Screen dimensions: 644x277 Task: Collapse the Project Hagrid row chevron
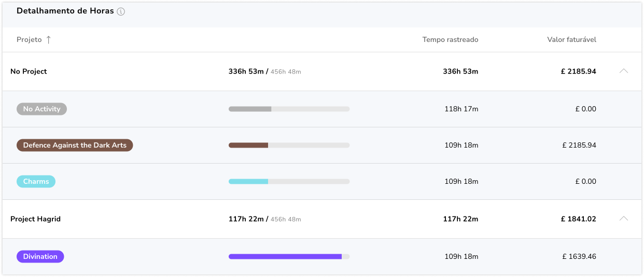(x=623, y=219)
